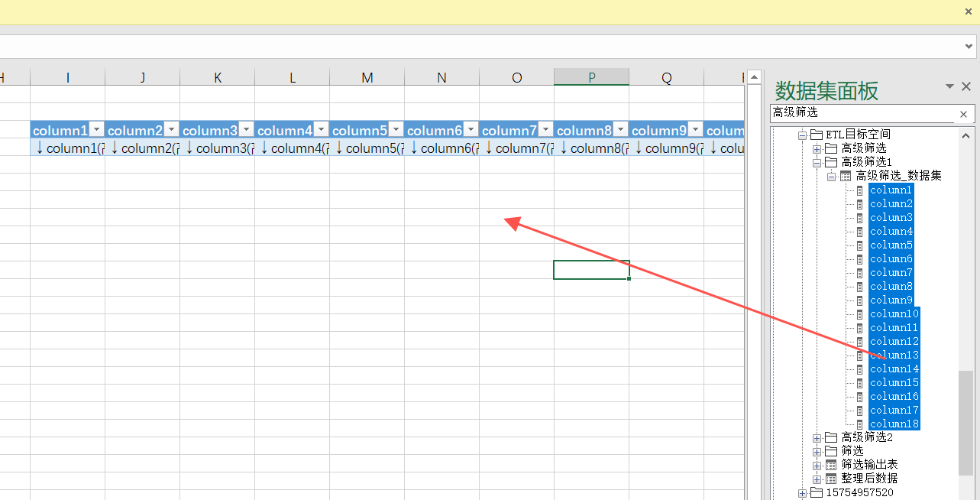980x500 pixels.
Task: Clear the dataset panel search box
Action: coord(963,114)
